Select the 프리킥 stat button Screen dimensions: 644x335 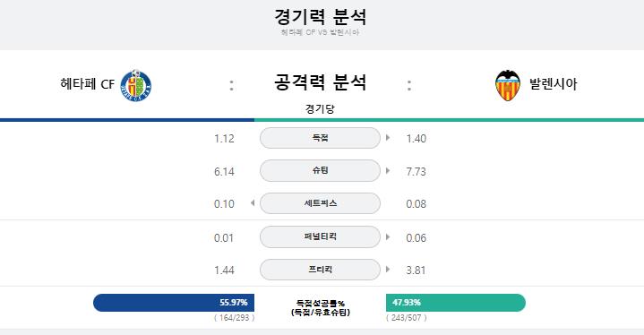pyautogui.click(x=320, y=270)
